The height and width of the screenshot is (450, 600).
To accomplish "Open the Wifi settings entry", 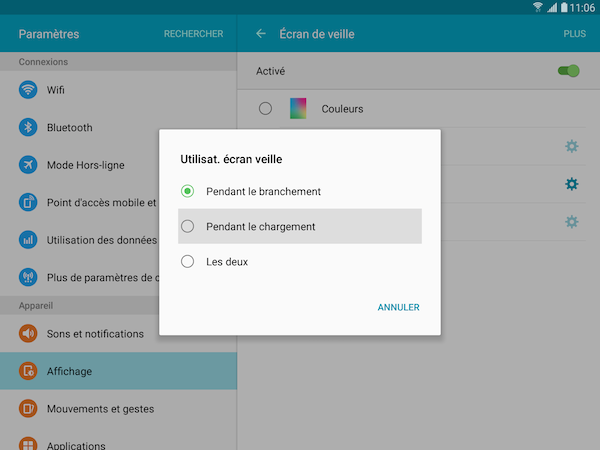I will tap(118, 90).
